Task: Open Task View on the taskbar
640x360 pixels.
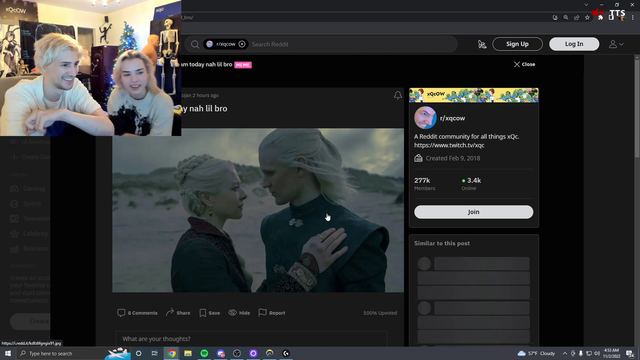Action: point(155,353)
